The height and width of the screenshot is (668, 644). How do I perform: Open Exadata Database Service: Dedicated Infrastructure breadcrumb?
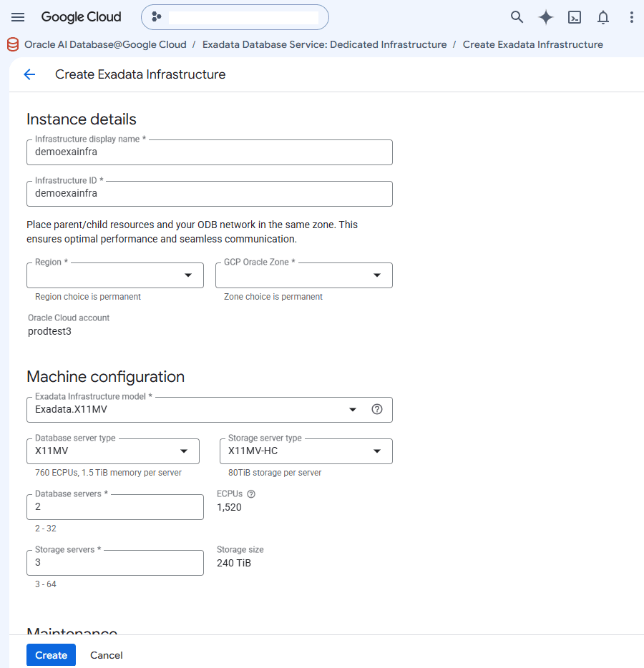324,45
